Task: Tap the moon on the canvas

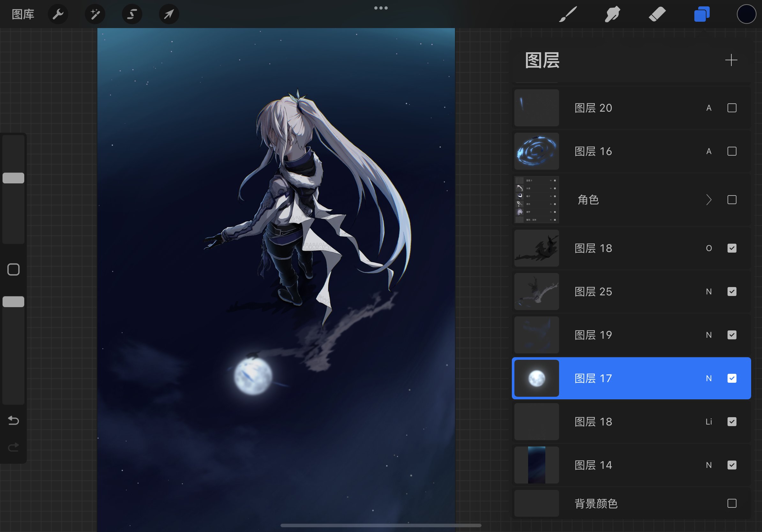Action: [253, 376]
